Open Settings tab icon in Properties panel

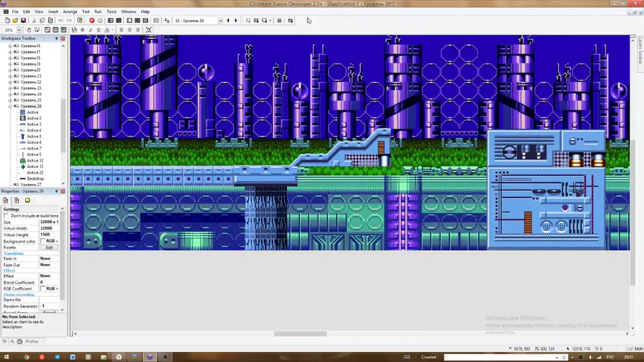(6, 200)
